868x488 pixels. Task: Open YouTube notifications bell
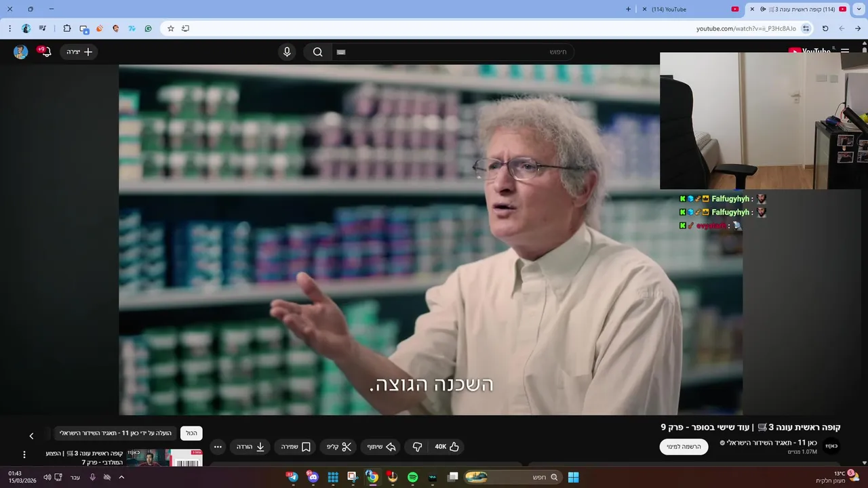[45, 52]
